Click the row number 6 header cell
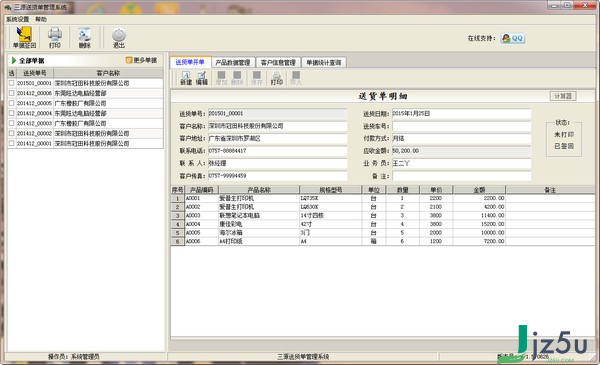This screenshot has width=600, height=365. 178,241
